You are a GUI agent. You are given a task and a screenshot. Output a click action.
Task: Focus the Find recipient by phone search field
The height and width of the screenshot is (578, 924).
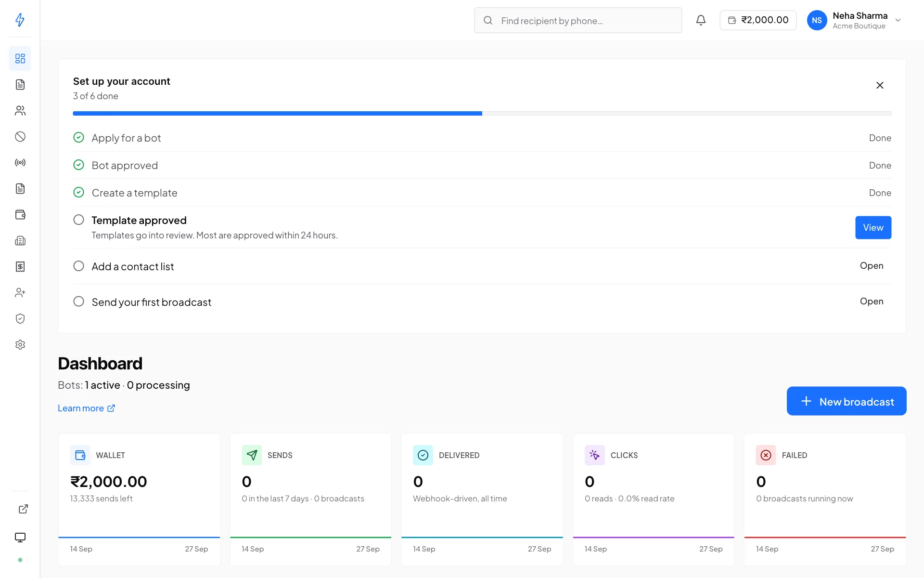pyautogui.click(x=578, y=20)
